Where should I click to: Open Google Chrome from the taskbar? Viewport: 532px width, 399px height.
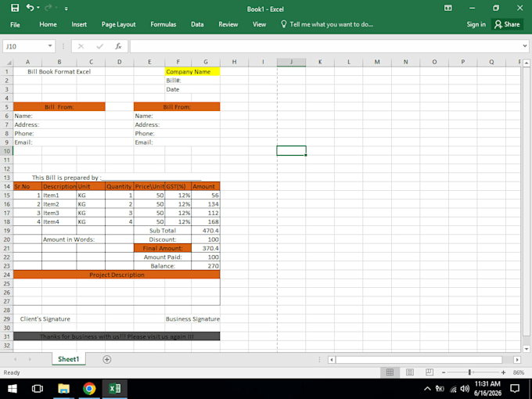pos(89,389)
